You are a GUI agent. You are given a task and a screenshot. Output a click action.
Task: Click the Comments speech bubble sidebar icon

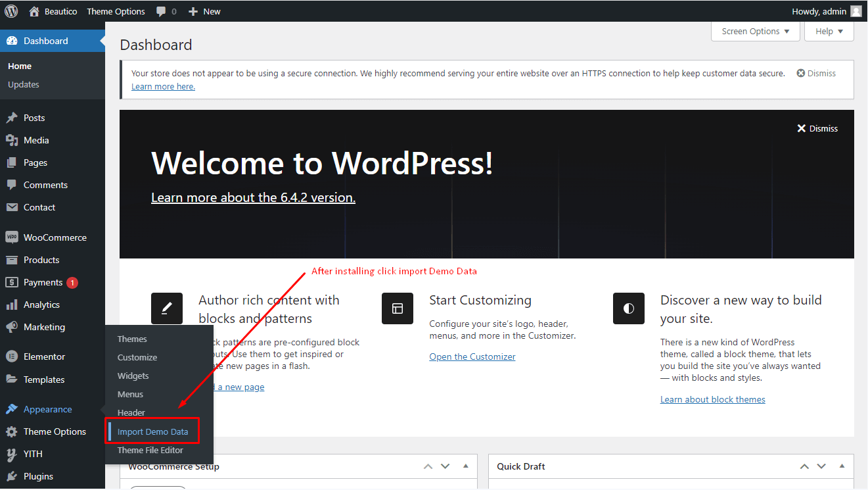12,185
